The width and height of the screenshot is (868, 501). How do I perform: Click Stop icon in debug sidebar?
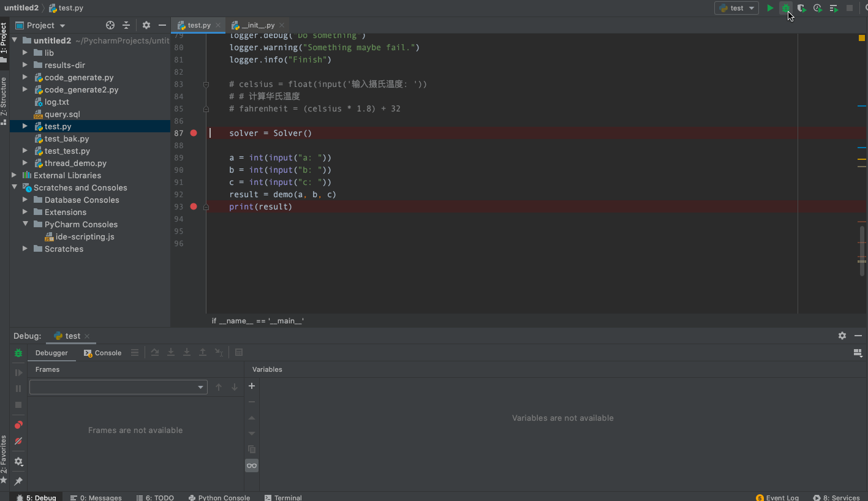18,405
